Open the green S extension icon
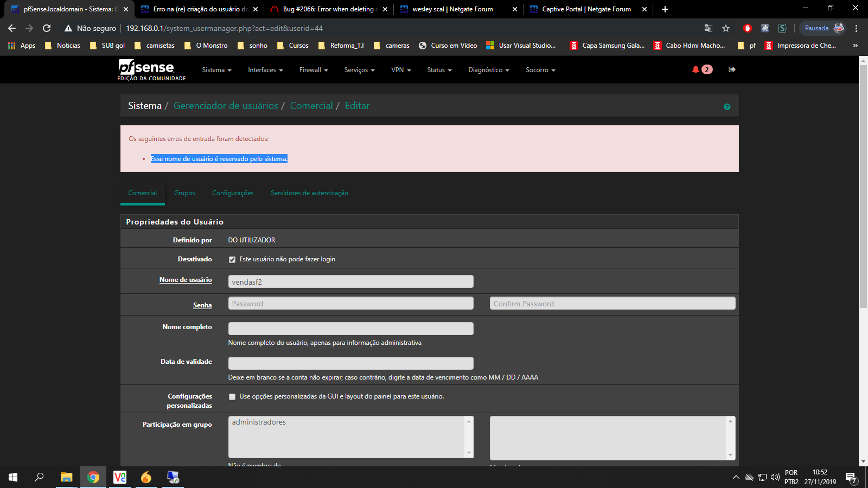Viewport: 868px width, 488px height. coord(782,28)
